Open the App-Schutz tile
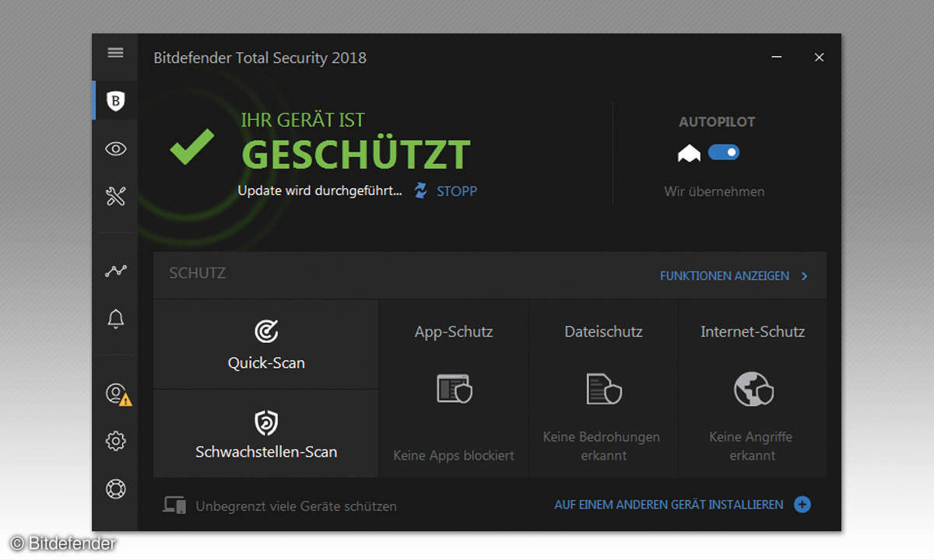The height and width of the screenshot is (560, 934). pyautogui.click(x=454, y=389)
